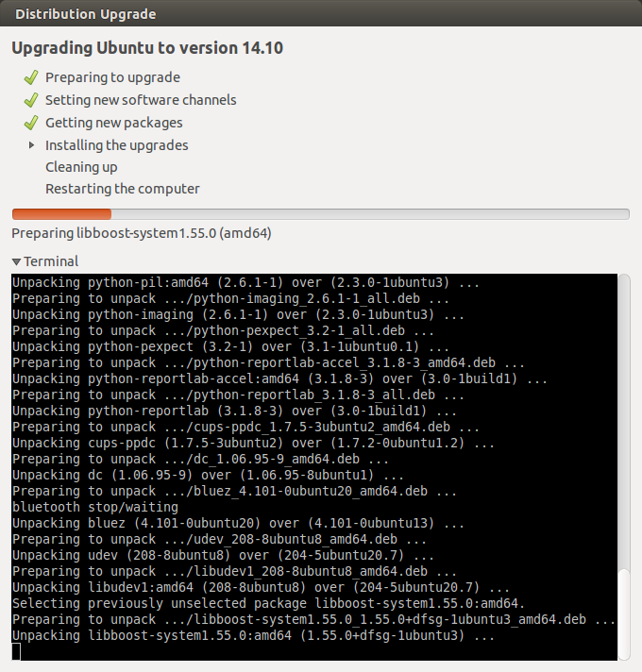
Task: Click line Unpacking libboost-system1.55.0:amd64 (1.55.0+dfsg-1ubuntu3)
Action: pos(253,636)
